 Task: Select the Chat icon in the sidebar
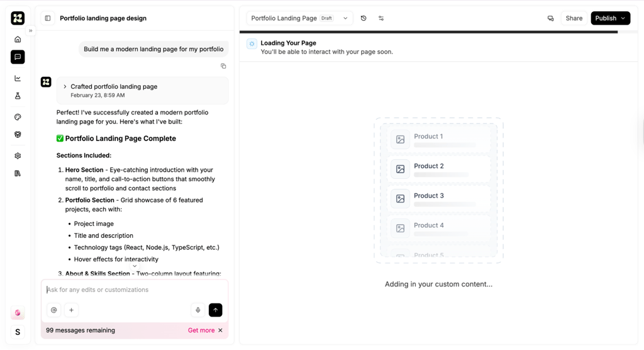[x=18, y=57]
